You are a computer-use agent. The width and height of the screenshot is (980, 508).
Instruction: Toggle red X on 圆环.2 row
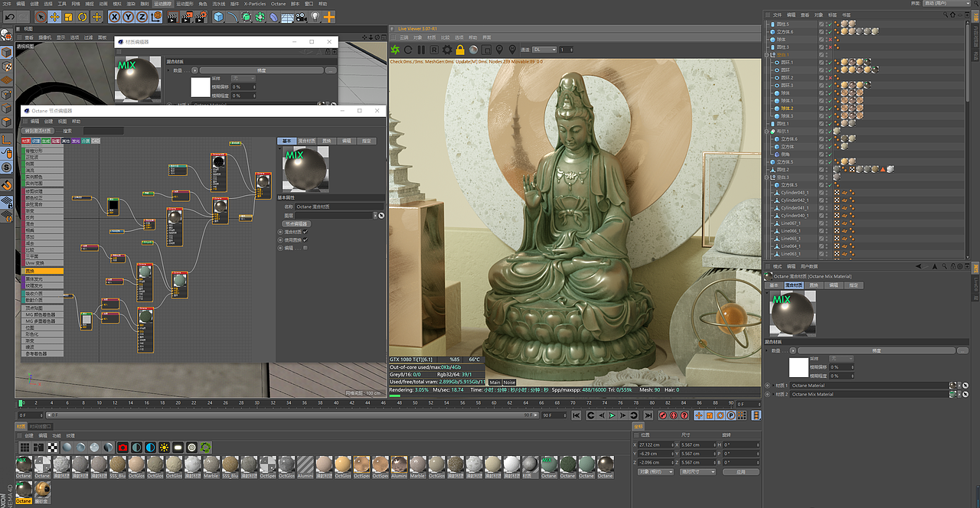830,78
